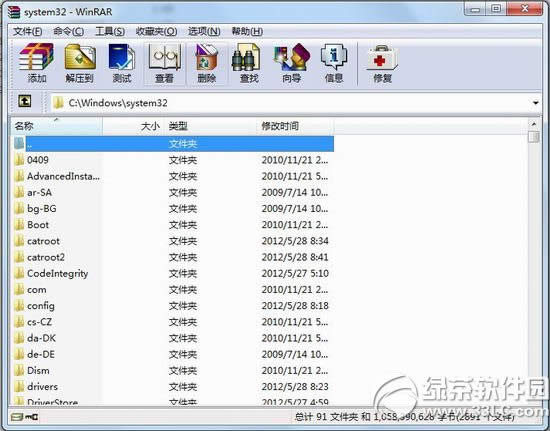Sort by Name (名称) column header
Screen dimensions: 550x431
57,126
